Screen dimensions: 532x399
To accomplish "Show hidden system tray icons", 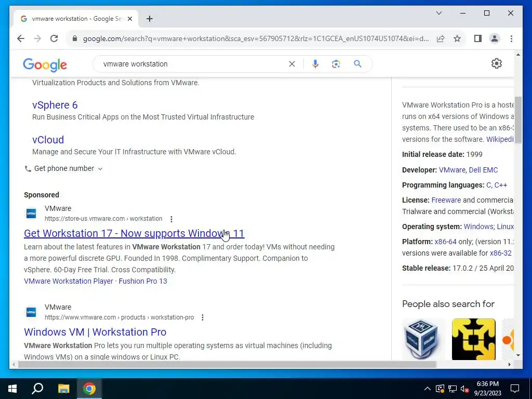I will tap(428, 389).
